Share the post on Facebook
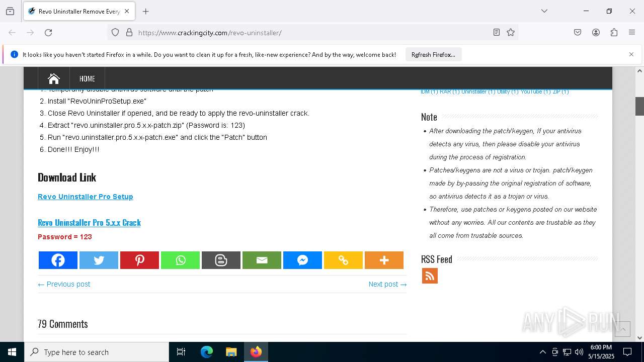This screenshot has height=362, width=644. pos(58,260)
